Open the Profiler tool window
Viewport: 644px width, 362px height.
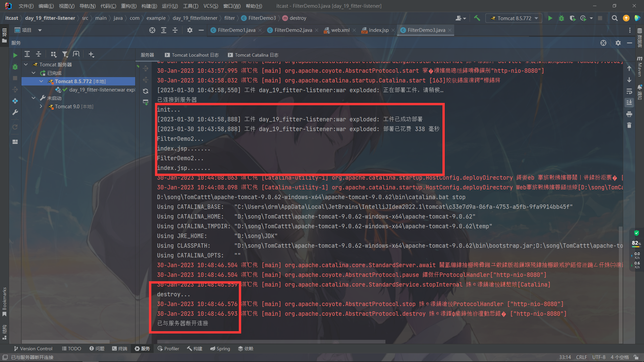(168, 349)
